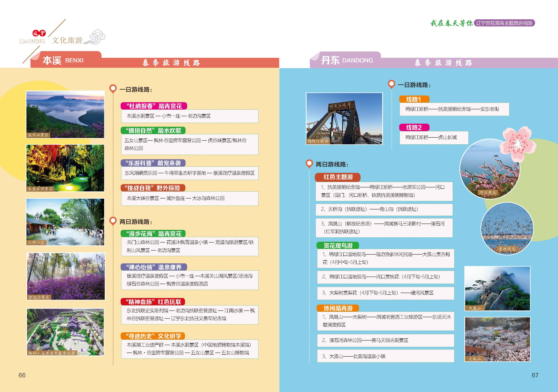The height and width of the screenshot is (392, 558).
Task: Open the 枫林·谷里房车露营公园 aerial photo
Action: coord(65,332)
